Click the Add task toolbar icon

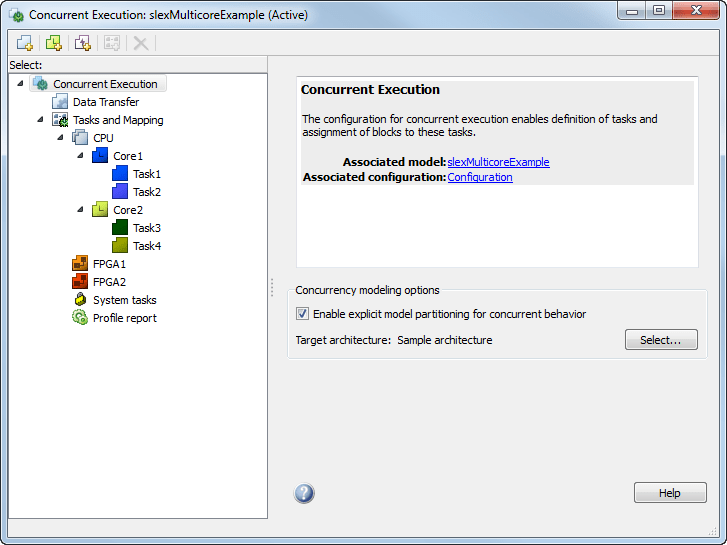25,43
